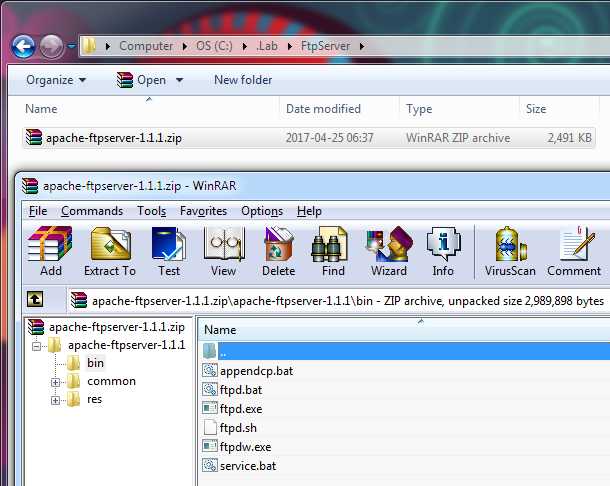Viewport: 610px width, 486px height.
Task: Click the icon of service.bat
Action: pyautogui.click(x=210, y=465)
